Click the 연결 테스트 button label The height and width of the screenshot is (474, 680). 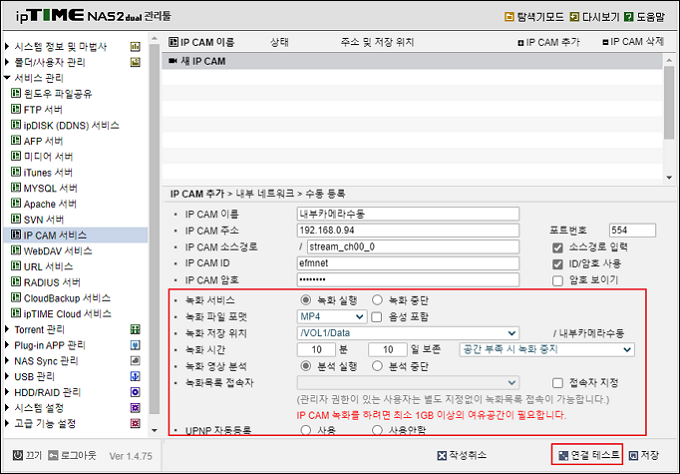point(595,455)
